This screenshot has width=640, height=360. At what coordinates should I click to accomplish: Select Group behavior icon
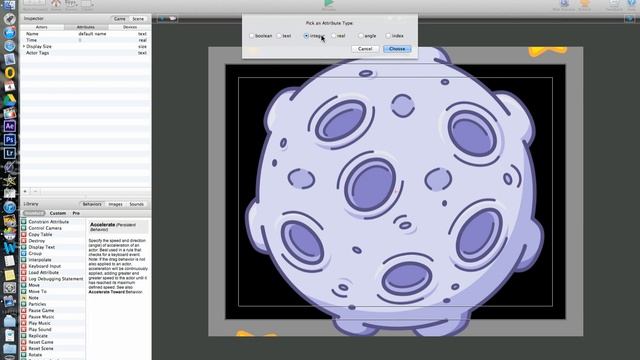24,253
